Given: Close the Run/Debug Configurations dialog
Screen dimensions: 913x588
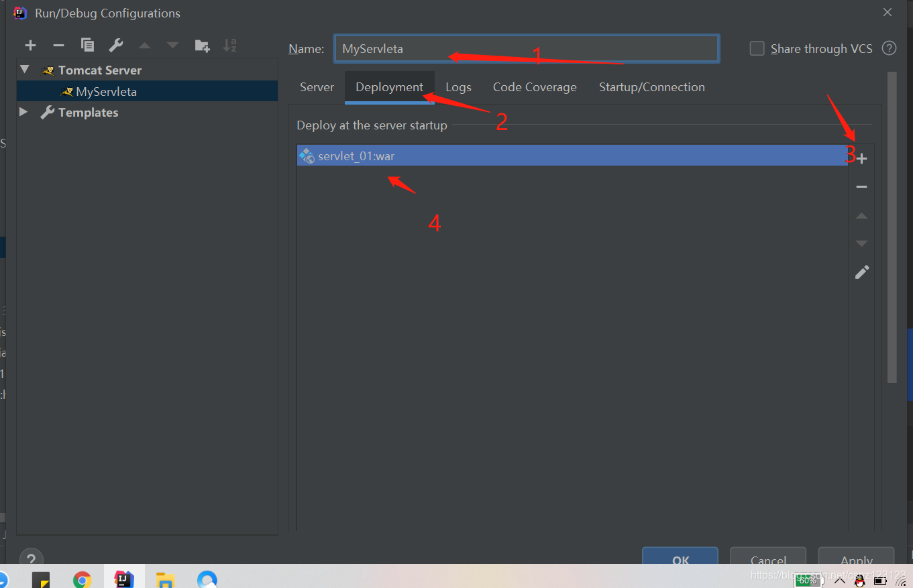Looking at the screenshot, I should coord(888,12).
